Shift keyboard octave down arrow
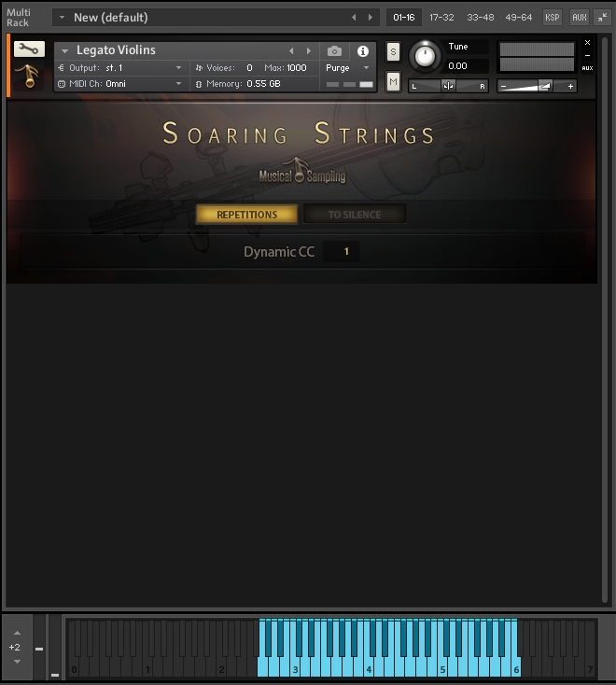 coord(17,662)
